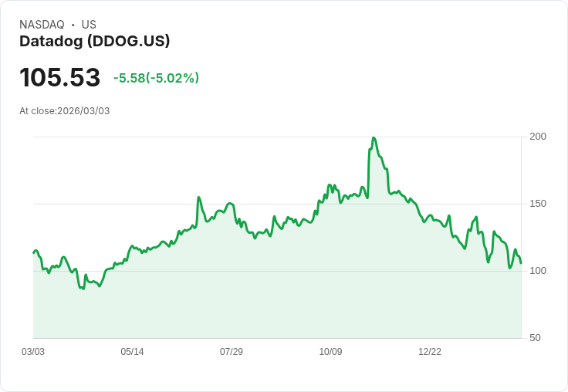Click the 105.53 closing price
Image resolution: width=568 pixels, height=392 pixels.
(x=60, y=78)
